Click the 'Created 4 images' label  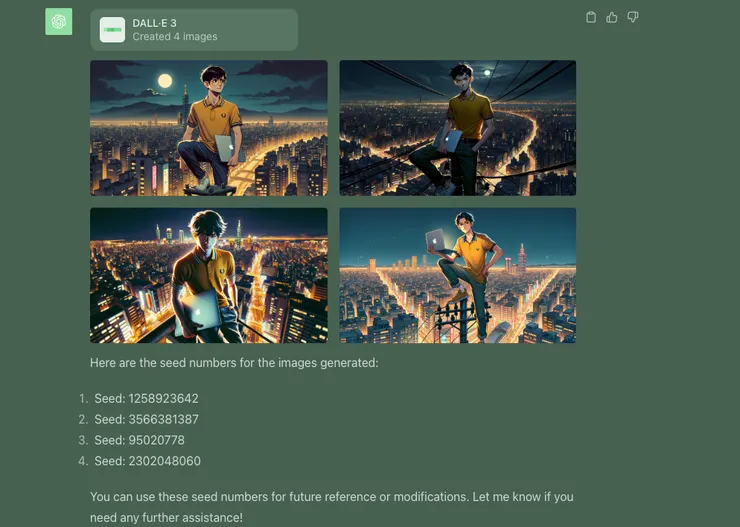pos(175,37)
